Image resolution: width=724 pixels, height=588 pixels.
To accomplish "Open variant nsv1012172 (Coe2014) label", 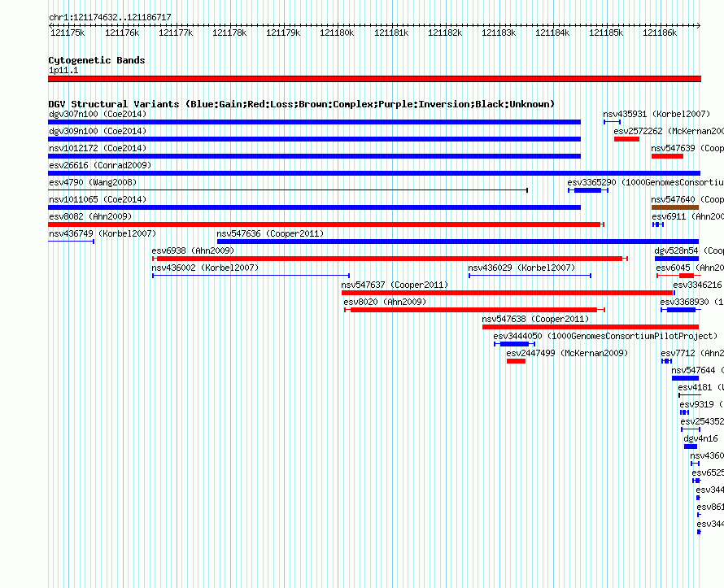I will click(98, 148).
